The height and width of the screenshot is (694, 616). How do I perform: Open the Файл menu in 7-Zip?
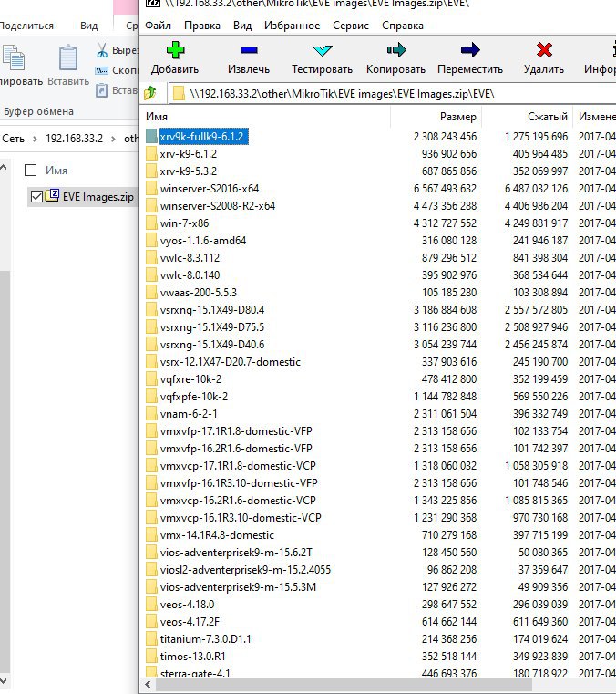pyautogui.click(x=158, y=26)
